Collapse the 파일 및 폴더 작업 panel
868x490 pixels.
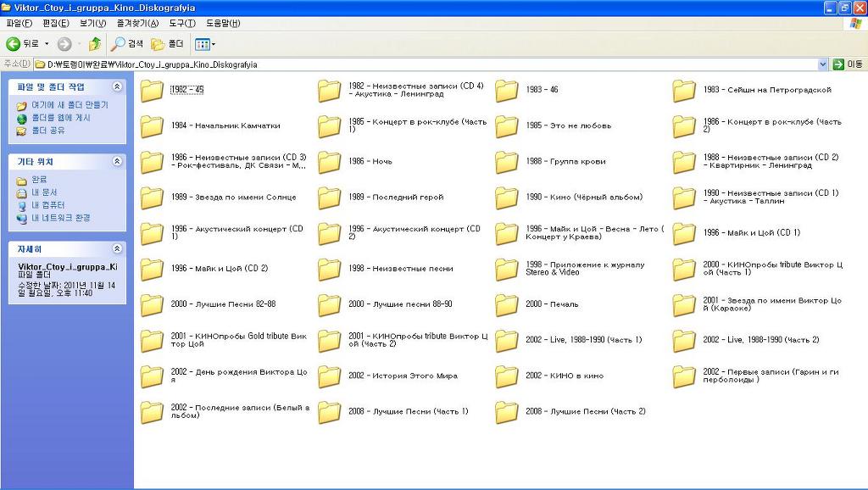click(x=117, y=86)
